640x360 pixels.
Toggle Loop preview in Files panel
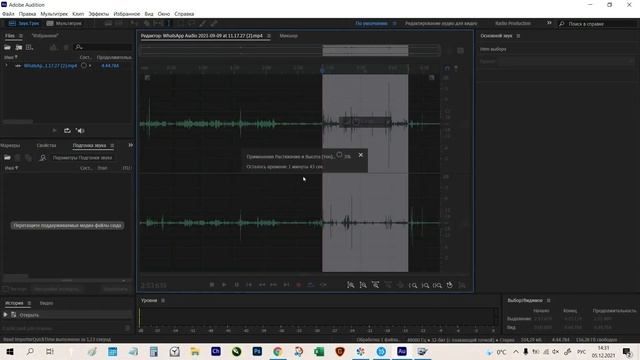pyautogui.click(x=67, y=131)
